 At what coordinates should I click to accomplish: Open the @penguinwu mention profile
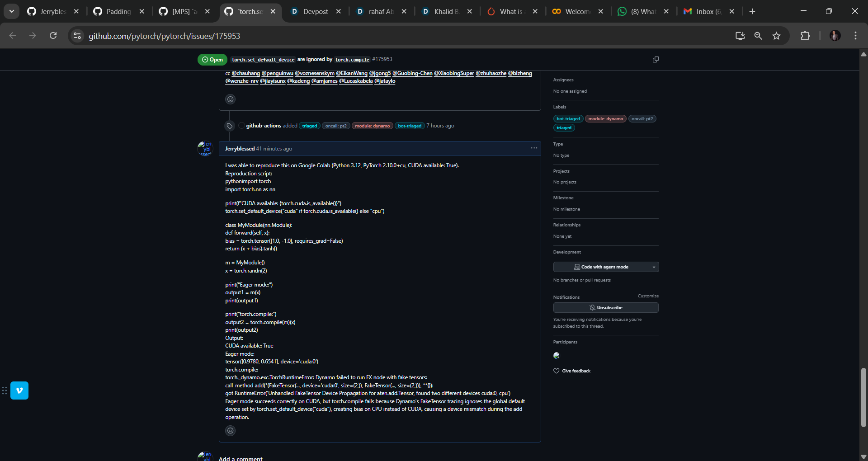click(278, 73)
